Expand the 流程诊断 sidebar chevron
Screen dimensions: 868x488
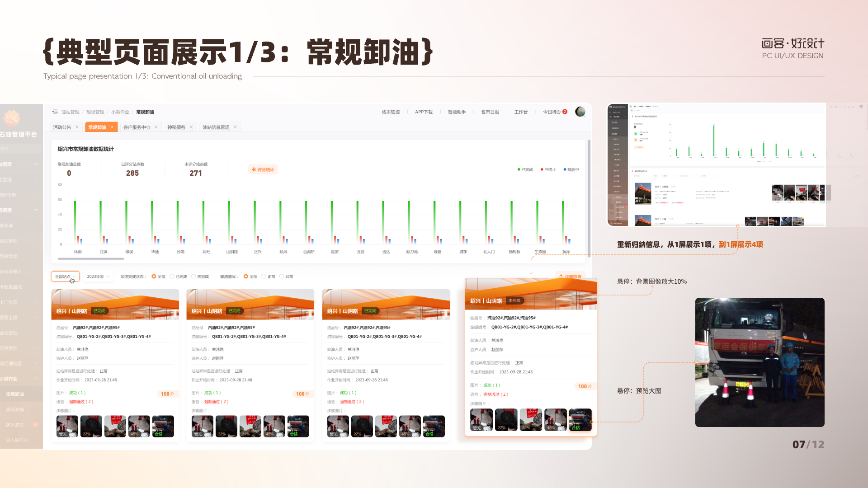[x=36, y=195]
